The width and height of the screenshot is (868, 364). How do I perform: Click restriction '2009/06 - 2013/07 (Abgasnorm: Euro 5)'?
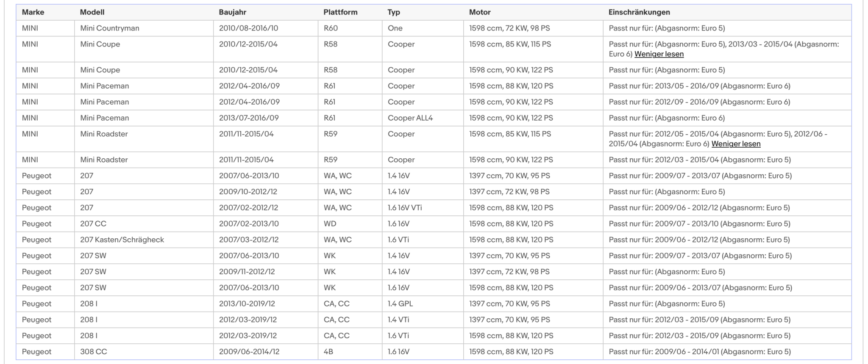[723, 288]
